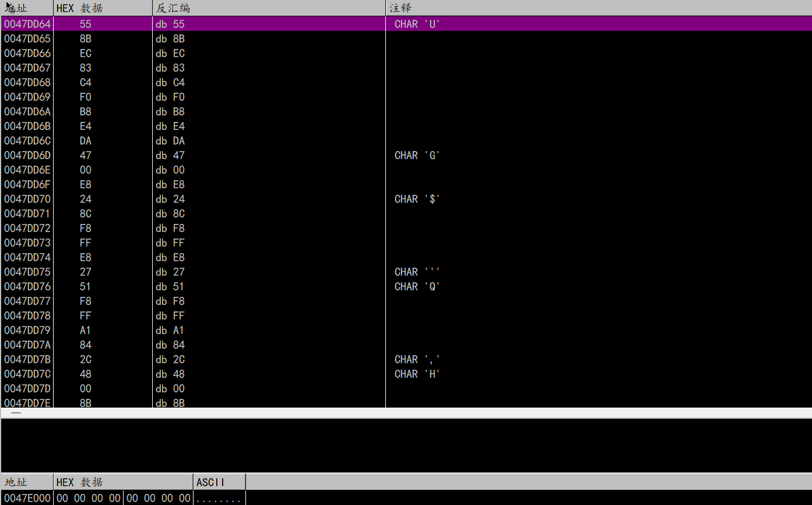
Task: Select dump address 0047E000
Action: coord(27,498)
